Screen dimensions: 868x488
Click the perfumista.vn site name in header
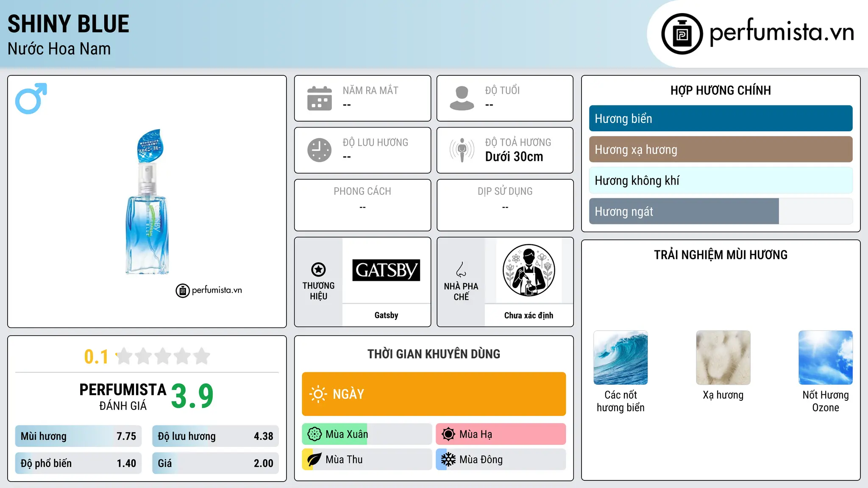pyautogui.click(x=782, y=32)
